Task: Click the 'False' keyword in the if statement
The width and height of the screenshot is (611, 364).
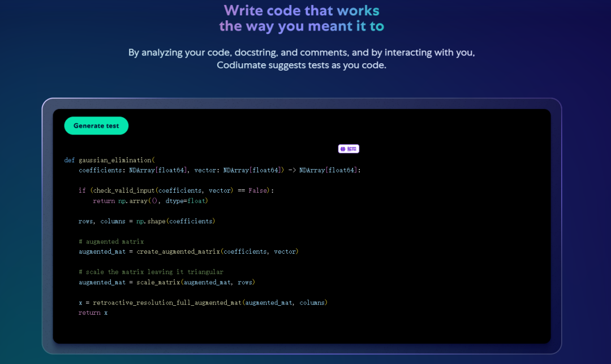Action: click(x=257, y=190)
